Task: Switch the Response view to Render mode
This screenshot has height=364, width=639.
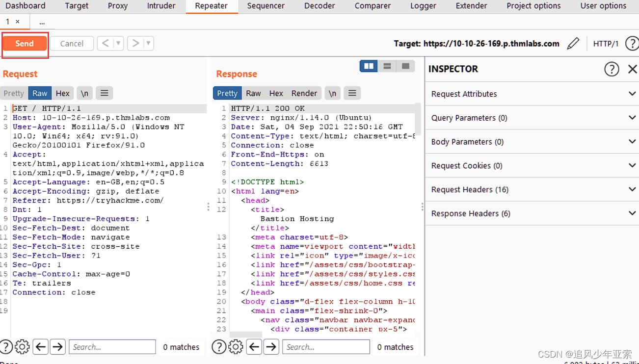Action: pyautogui.click(x=304, y=93)
